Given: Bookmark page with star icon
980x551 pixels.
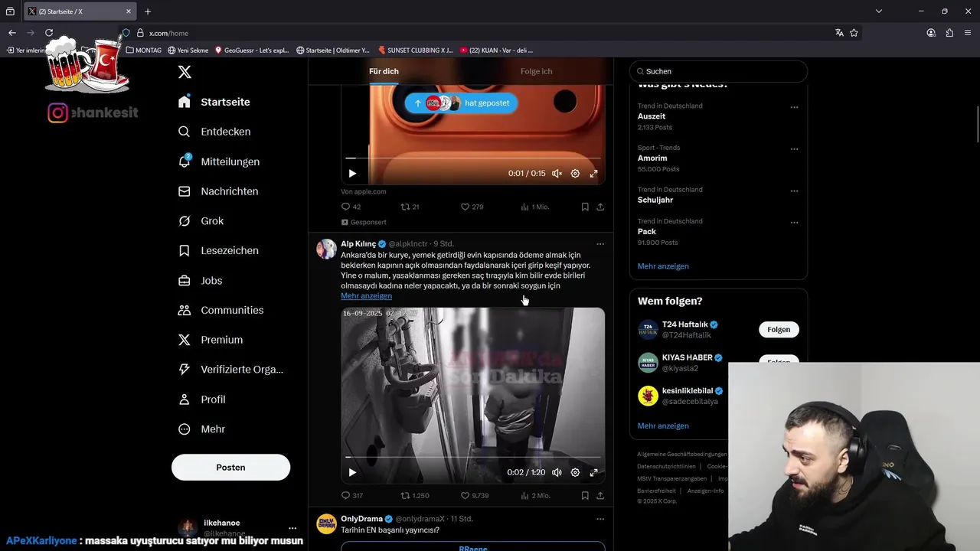Looking at the screenshot, I should [x=854, y=33].
